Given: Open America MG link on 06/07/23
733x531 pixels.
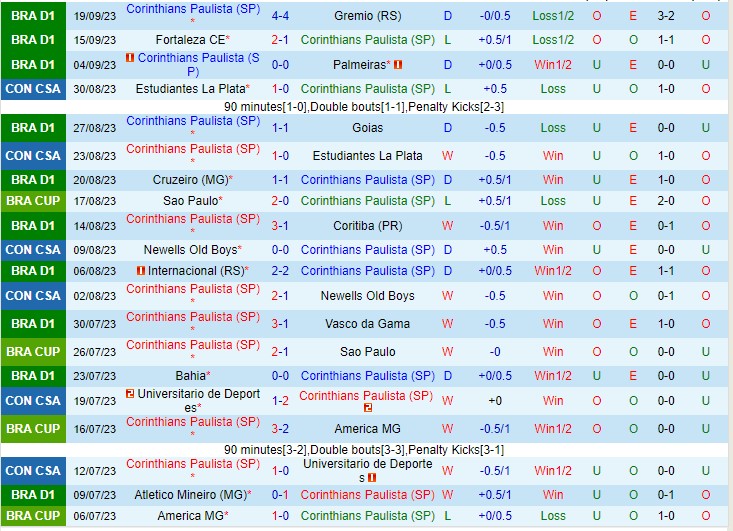Looking at the screenshot, I should [191, 516].
